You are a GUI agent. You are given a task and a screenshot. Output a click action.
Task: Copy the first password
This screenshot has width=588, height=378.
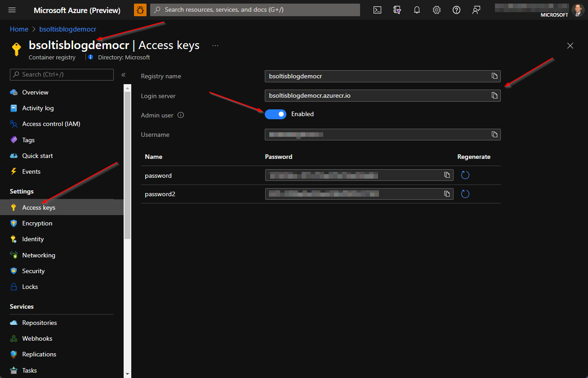[x=447, y=175]
